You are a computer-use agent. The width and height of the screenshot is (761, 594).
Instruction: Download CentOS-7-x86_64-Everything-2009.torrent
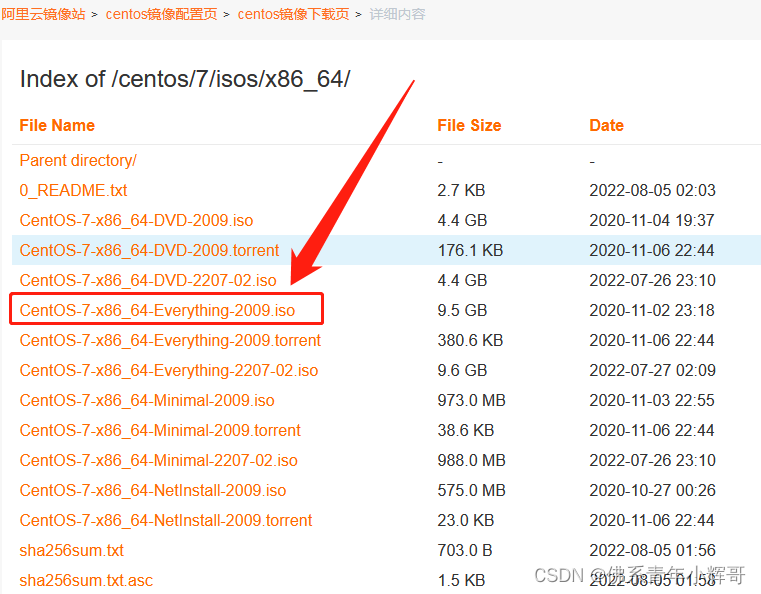click(170, 341)
